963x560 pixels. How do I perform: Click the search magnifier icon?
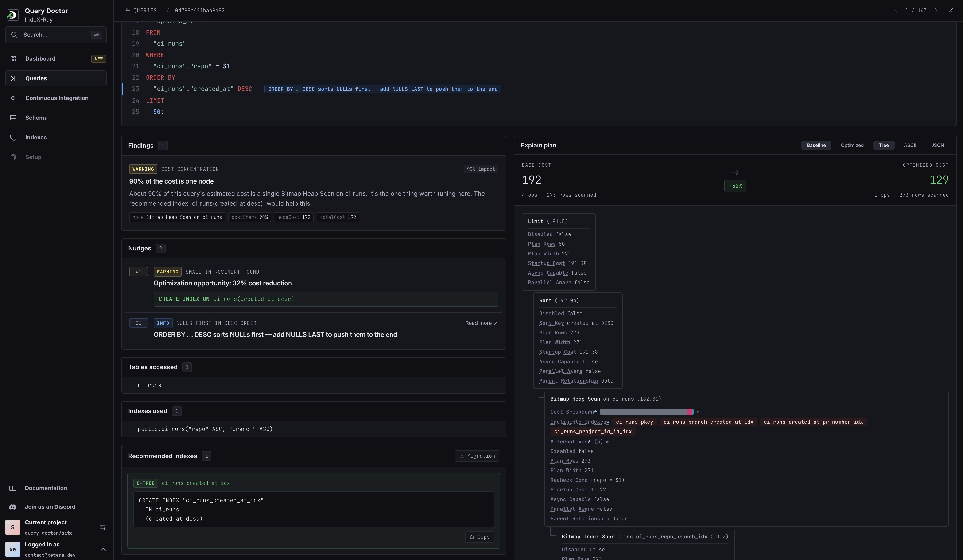[x=14, y=35]
